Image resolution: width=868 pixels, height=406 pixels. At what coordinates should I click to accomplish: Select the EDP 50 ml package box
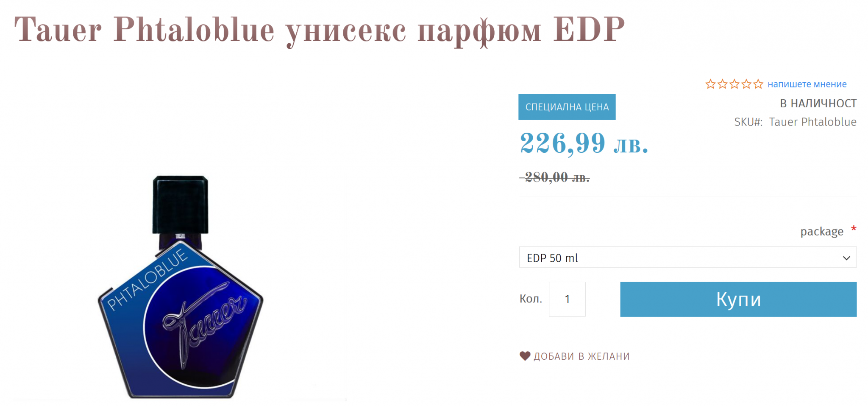[x=687, y=257]
